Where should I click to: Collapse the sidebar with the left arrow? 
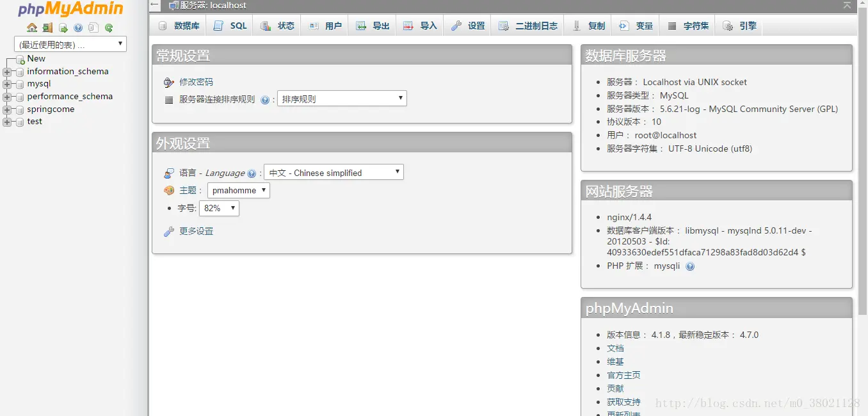[x=154, y=5]
